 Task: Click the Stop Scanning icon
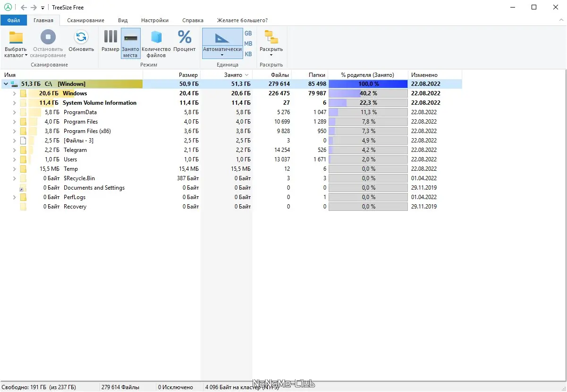(x=48, y=37)
